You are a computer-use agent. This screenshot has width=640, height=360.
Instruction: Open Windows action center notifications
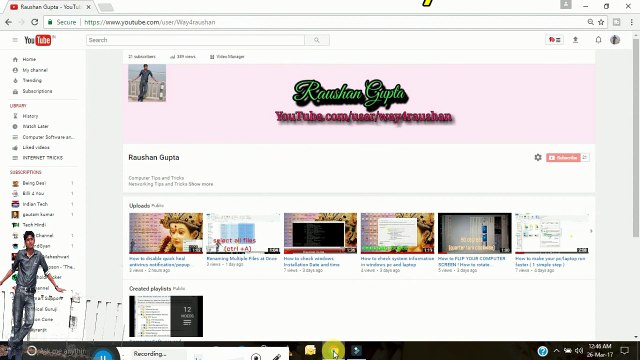tap(624, 351)
